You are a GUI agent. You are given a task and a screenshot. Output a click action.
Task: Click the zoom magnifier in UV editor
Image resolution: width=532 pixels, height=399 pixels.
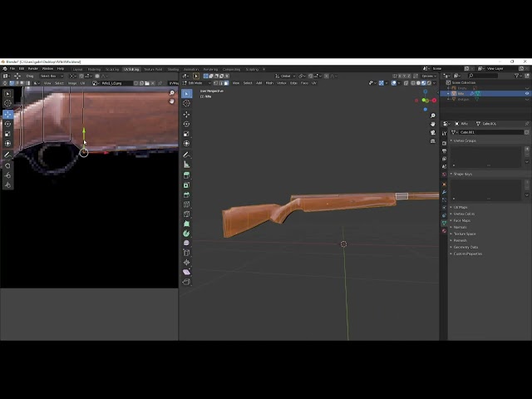click(172, 93)
